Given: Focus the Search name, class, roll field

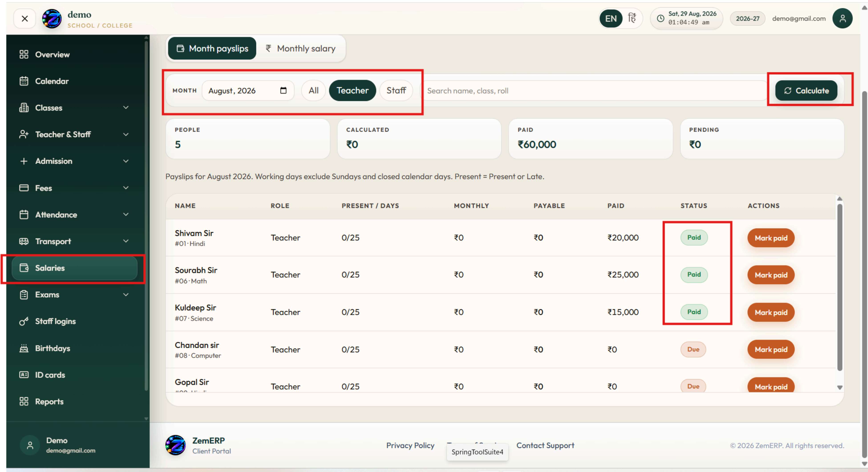Looking at the screenshot, I should (x=595, y=90).
